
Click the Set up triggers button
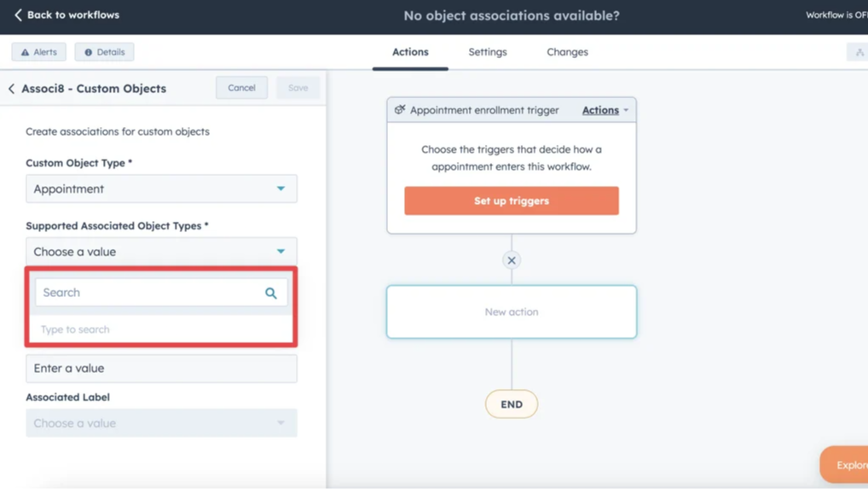tap(512, 201)
